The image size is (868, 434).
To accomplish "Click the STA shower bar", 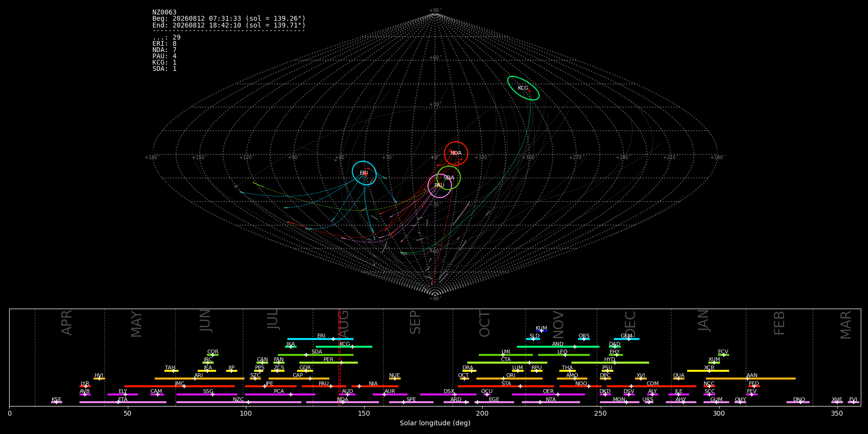I will [x=506, y=386].
